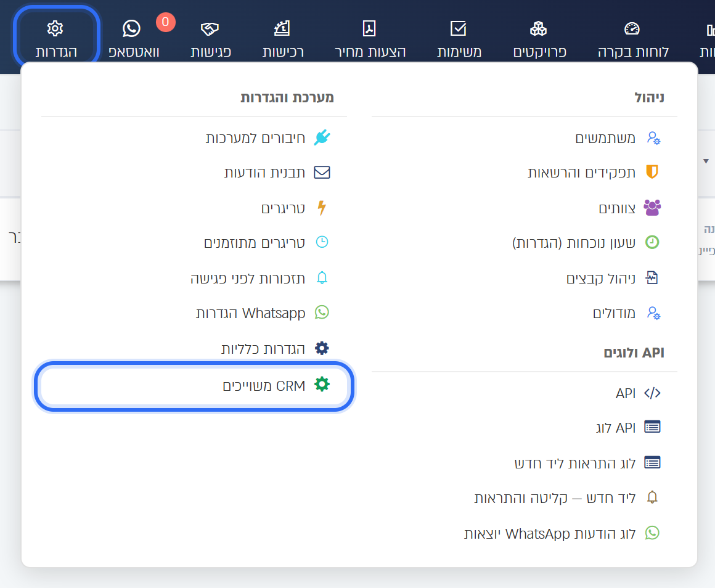
Task: Click the purple group icon beside צוותים
Action: point(652,207)
